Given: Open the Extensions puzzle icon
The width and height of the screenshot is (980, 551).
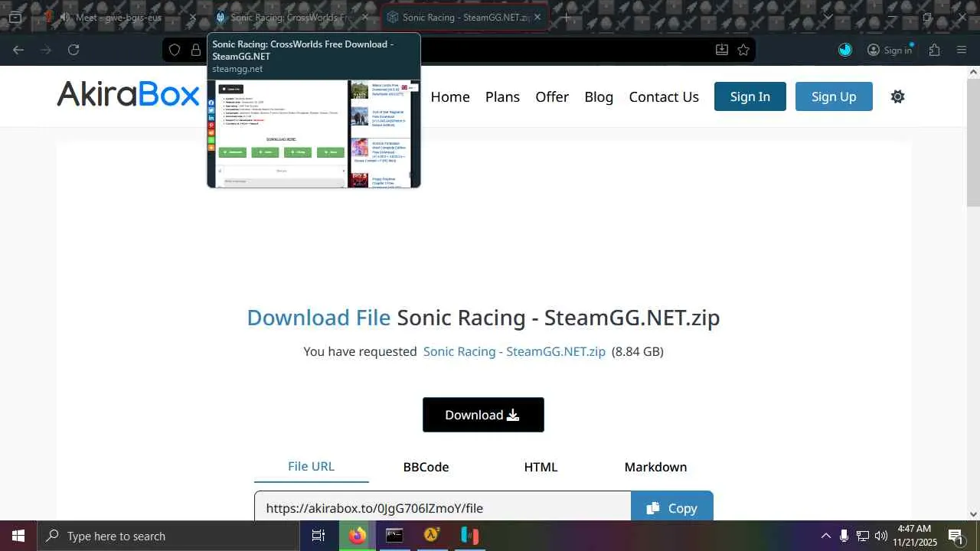Looking at the screenshot, I should click(x=934, y=50).
